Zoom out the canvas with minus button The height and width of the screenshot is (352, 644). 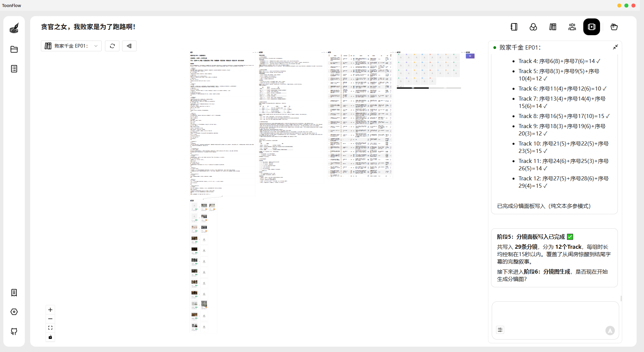pyautogui.click(x=50, y=319)
